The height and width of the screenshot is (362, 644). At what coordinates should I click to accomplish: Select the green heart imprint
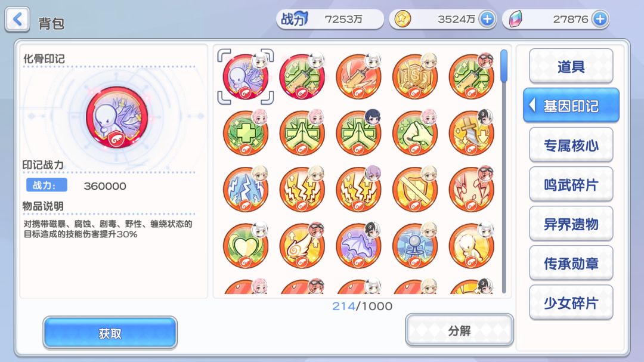coord(246,245)
